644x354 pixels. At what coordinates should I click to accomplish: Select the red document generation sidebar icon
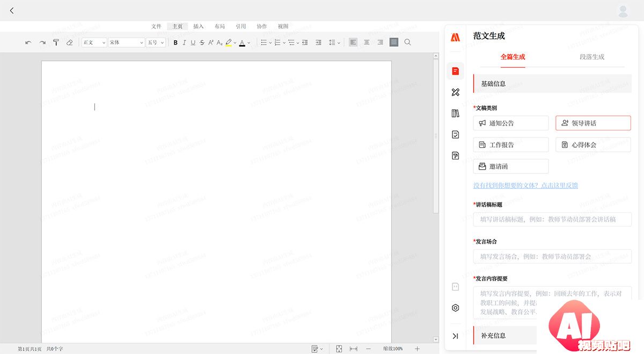click(455, 71)
